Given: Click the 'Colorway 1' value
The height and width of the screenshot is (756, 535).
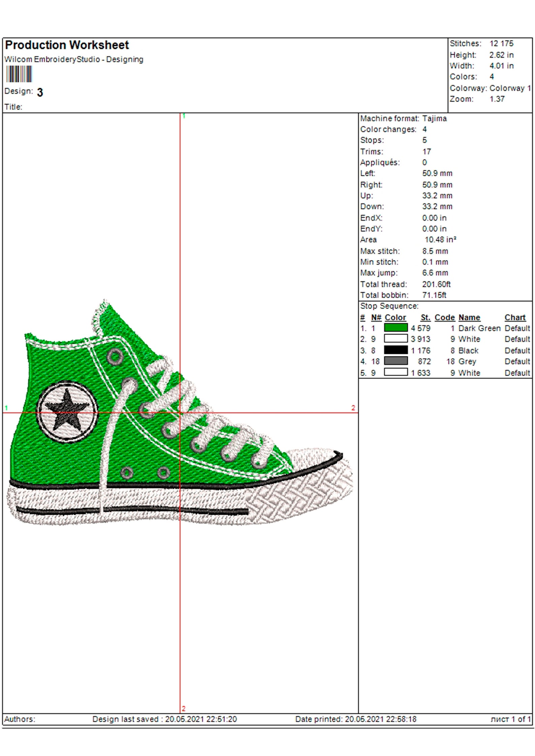Looking at the screenshot, I should [x=510, y=88].
